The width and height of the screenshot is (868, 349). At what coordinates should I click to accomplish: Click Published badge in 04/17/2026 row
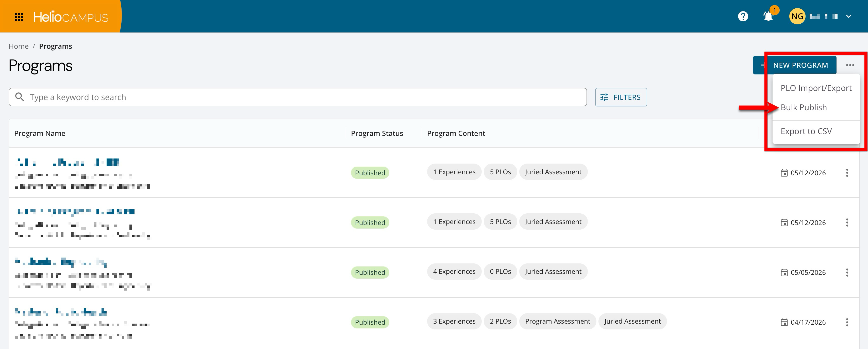(x=370, y=322)
